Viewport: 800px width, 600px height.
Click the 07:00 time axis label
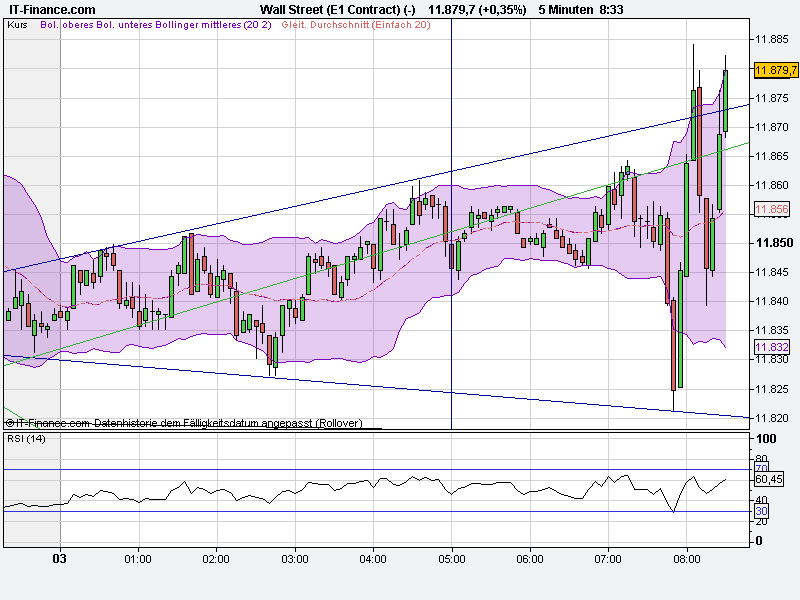[x=608, y=559]
